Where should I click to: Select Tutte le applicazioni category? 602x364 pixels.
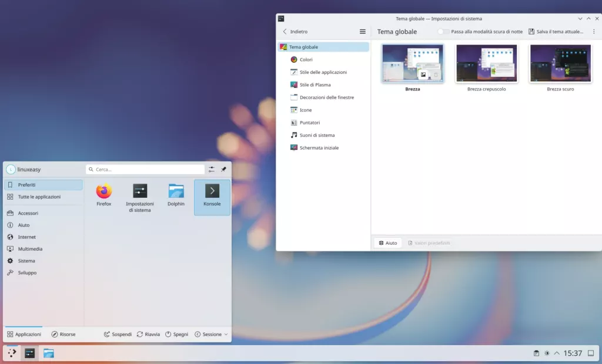pos(44,197)
